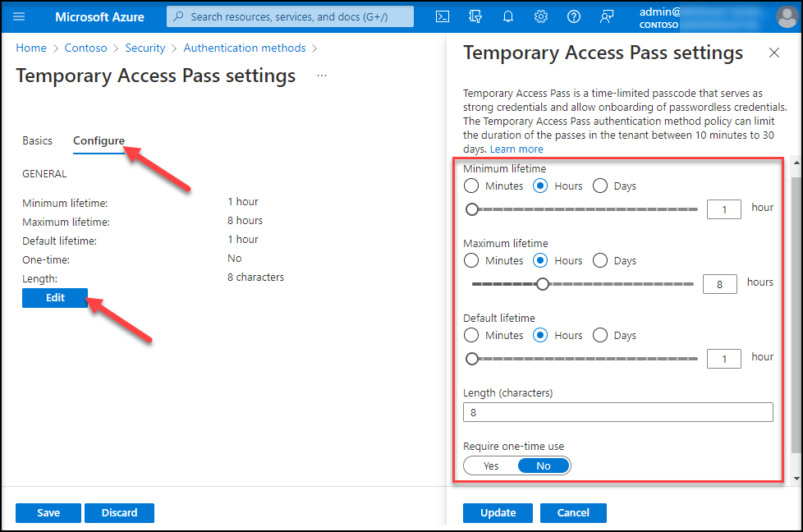This screenshot has width=803, height=532.
Task: Open the Notifications bell
Action: 508,16
